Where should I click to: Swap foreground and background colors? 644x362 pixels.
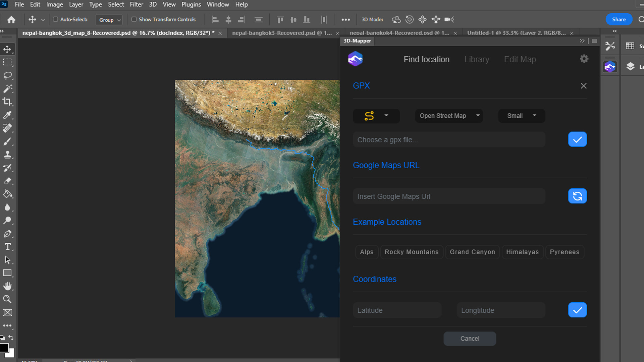11,338
